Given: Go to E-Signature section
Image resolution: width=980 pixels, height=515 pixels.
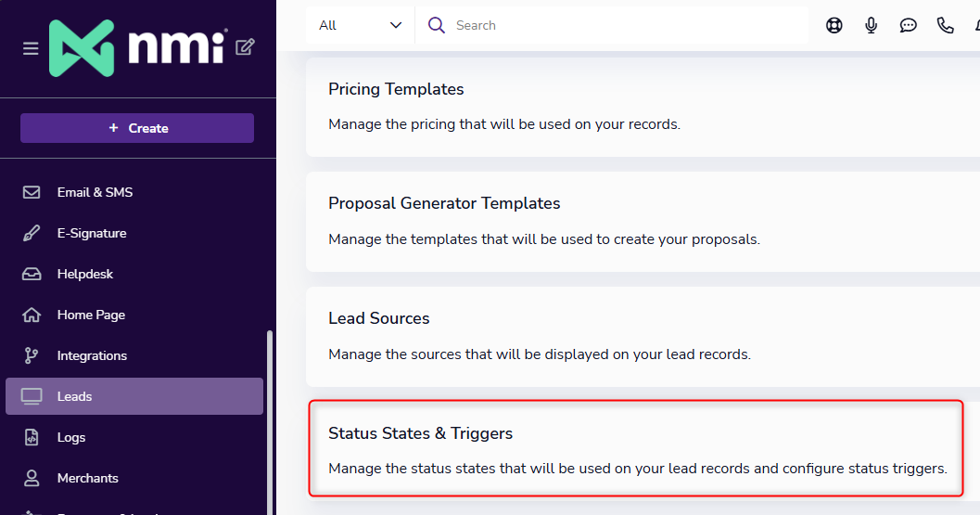Looking at the screenshot, I should click(92, 233).
